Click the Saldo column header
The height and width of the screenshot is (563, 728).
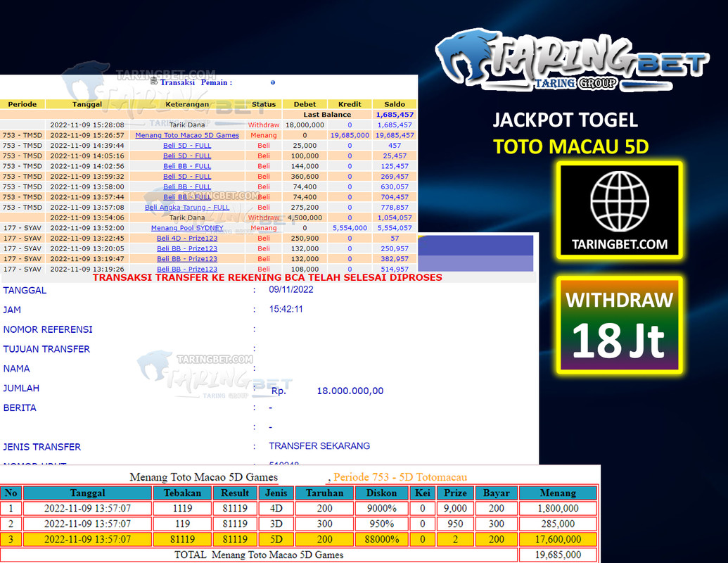(x=395, y=104)
